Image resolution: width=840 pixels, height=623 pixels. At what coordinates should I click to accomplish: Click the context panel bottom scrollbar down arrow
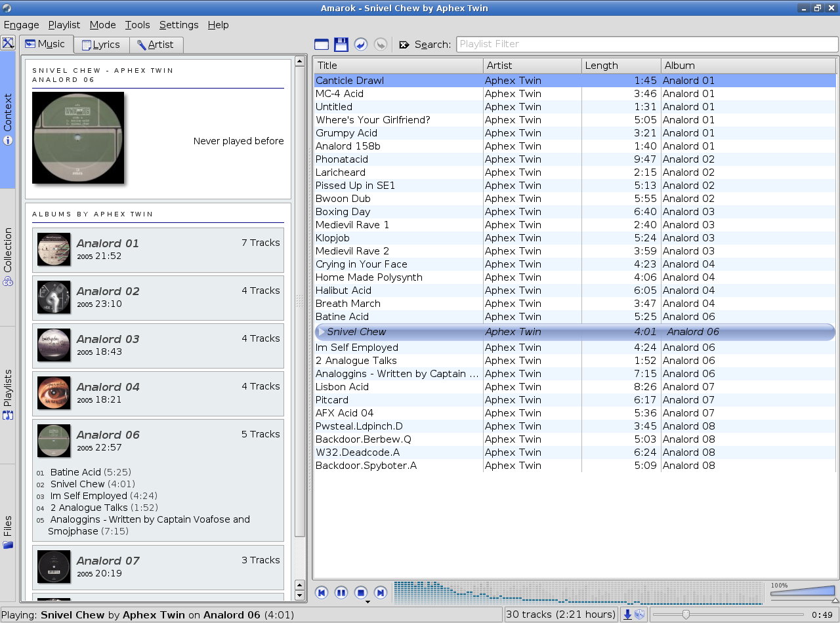click(x=300, y=596)
